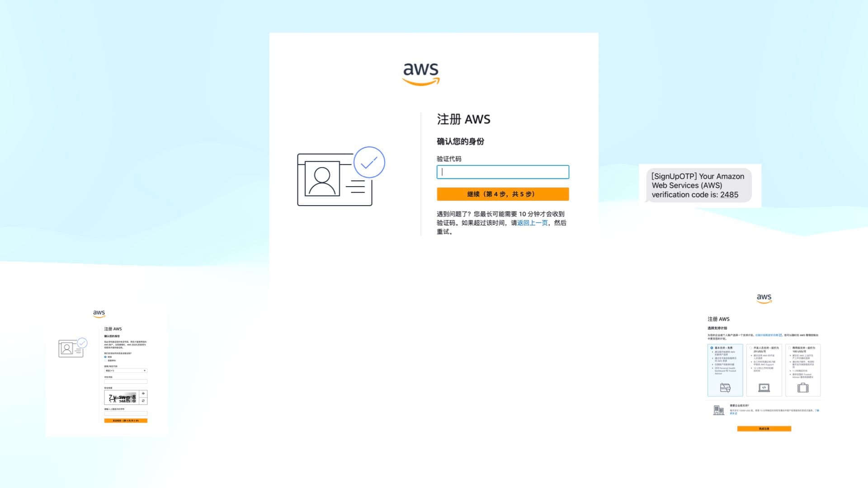The image size is (868, 488).
Task: Click the crossed-out credit card icon
Action: click(725, 388)
